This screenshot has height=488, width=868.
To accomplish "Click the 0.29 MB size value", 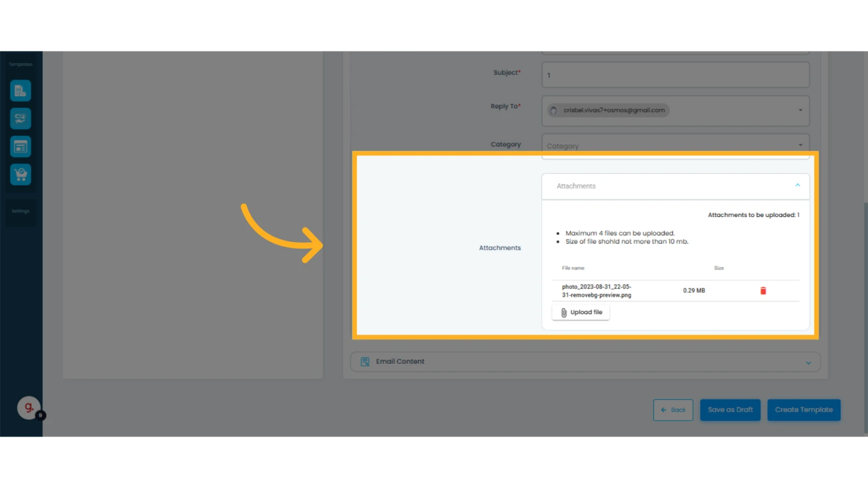I will point(694,291).
